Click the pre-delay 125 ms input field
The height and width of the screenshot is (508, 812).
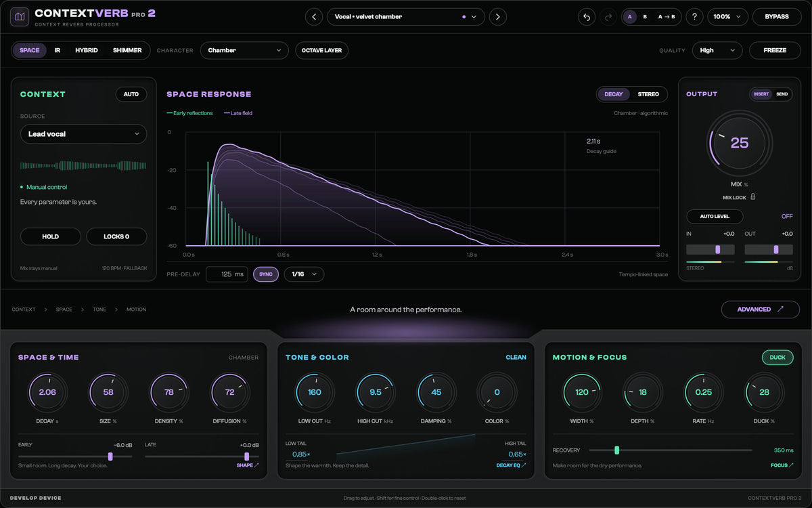227,274
